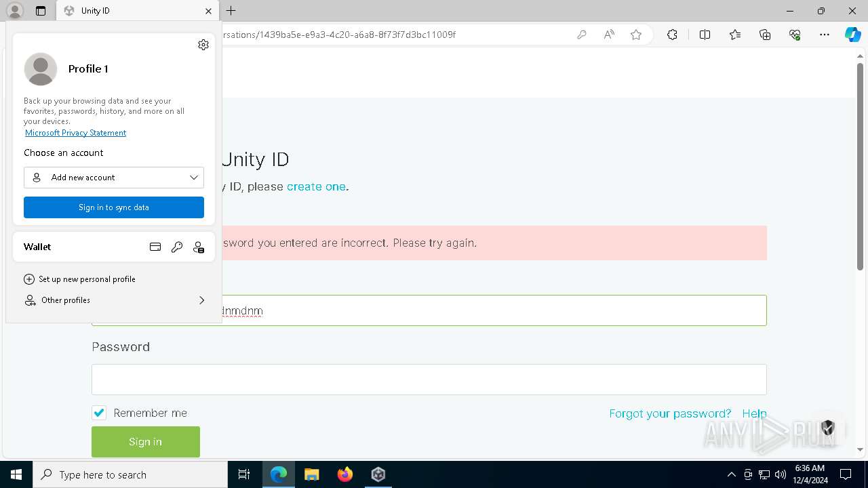Click the profile button in title bar
Viewport: 868px width, 488px height.
(14, 11)
